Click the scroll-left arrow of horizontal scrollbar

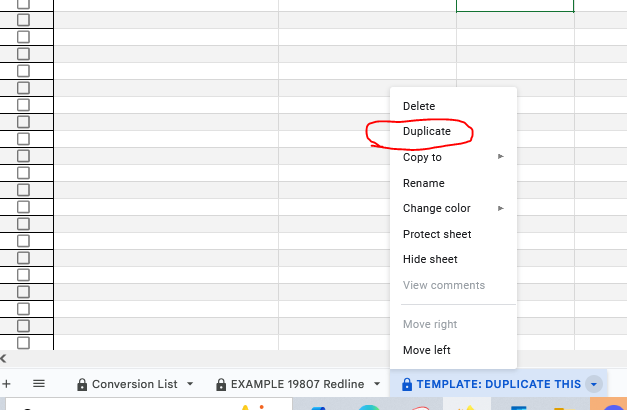pyautogui.click(x=3, y=358)
